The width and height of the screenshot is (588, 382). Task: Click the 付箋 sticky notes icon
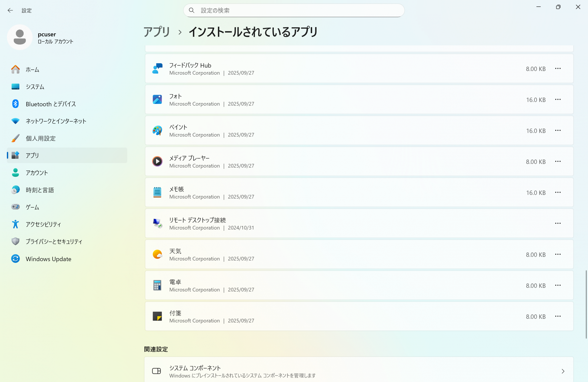click(157, 316)
